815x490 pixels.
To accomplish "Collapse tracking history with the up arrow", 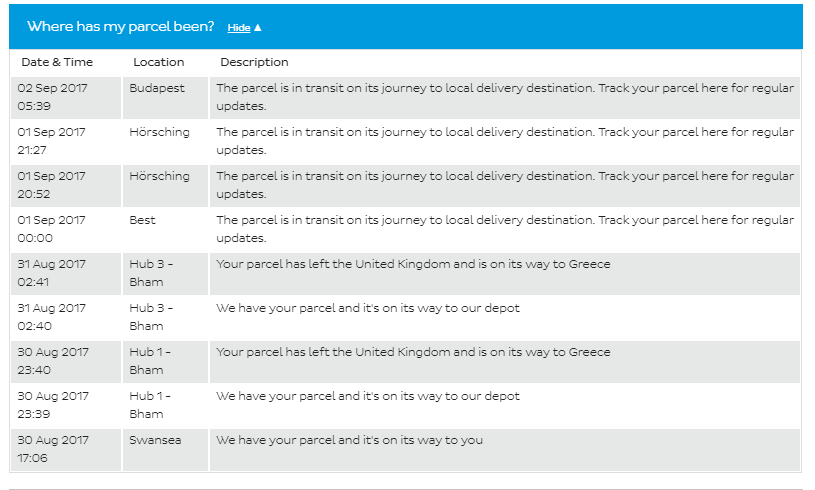I will click(258, 28).
